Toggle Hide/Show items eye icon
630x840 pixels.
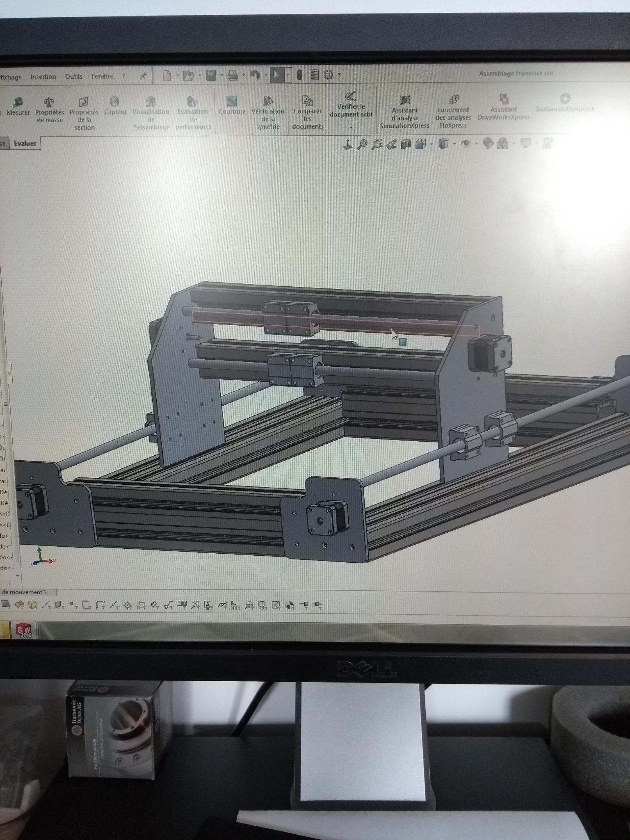coord(466,144)
